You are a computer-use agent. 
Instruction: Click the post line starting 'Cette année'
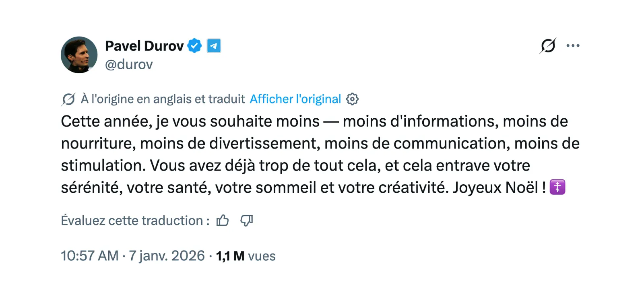tap(314, 122)
